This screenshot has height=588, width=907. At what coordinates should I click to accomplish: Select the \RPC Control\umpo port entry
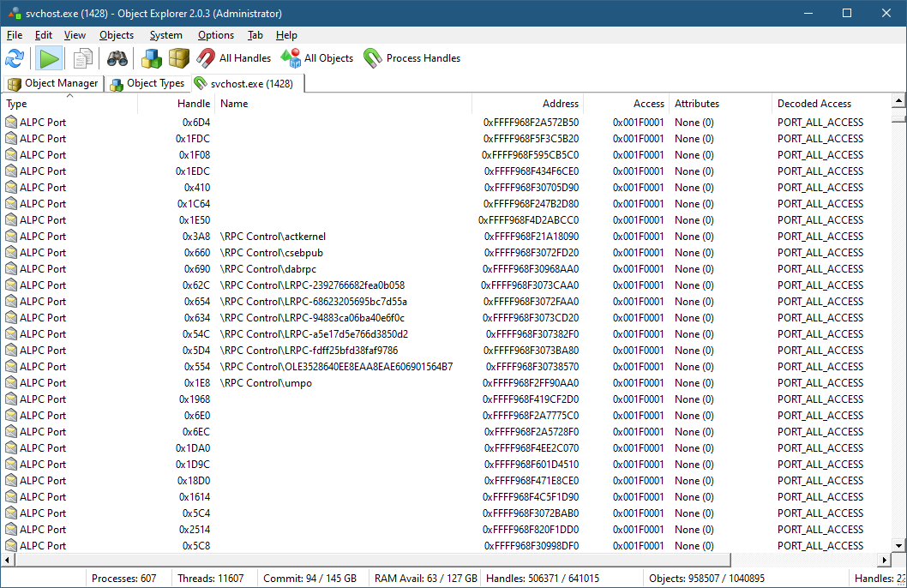click(x=266, y=383)
